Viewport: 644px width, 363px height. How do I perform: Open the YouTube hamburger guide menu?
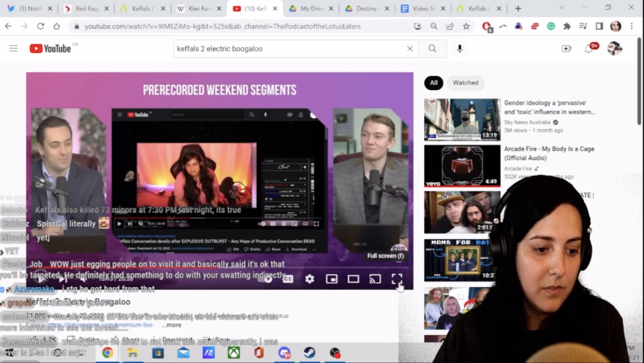13,49
